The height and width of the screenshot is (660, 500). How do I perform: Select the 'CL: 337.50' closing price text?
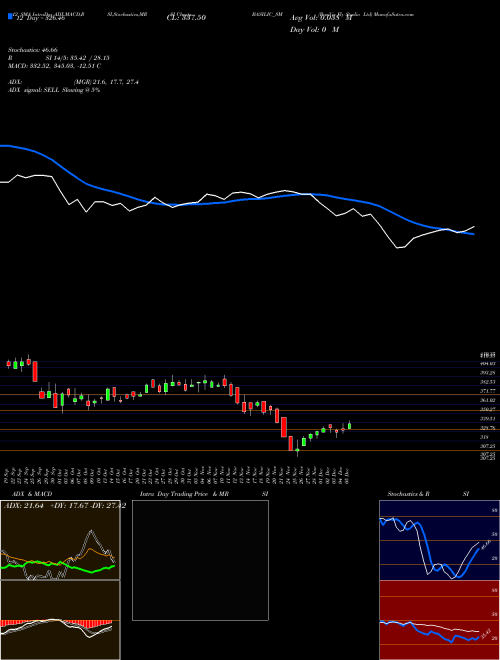point(186,18)
